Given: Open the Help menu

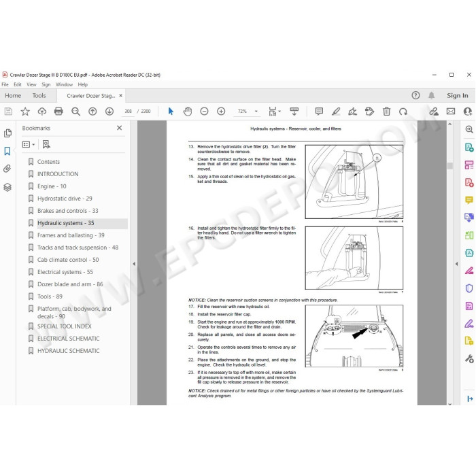Looking at the screenshot, I should click(82, 84).
